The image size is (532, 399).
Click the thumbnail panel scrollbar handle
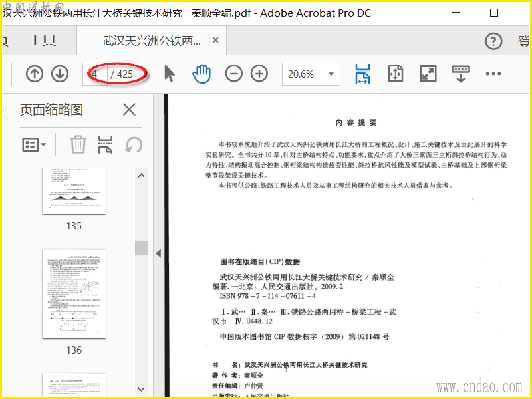141,248
